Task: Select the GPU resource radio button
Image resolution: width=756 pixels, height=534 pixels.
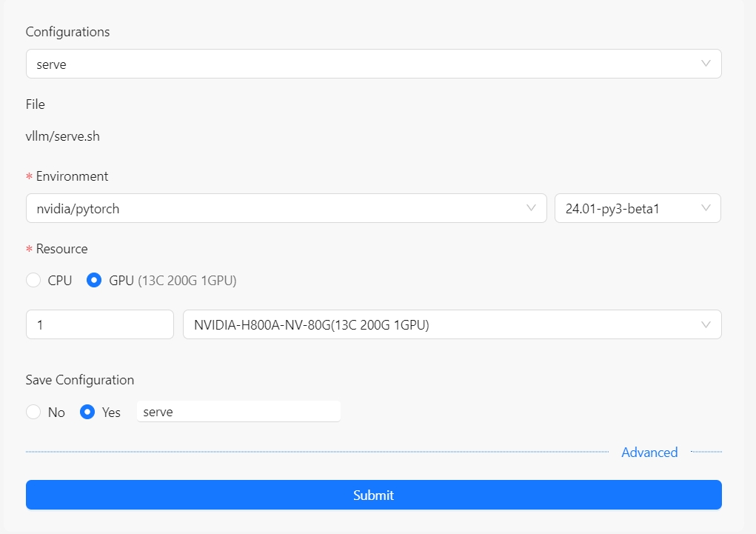Action: click(x=95, y=281)
